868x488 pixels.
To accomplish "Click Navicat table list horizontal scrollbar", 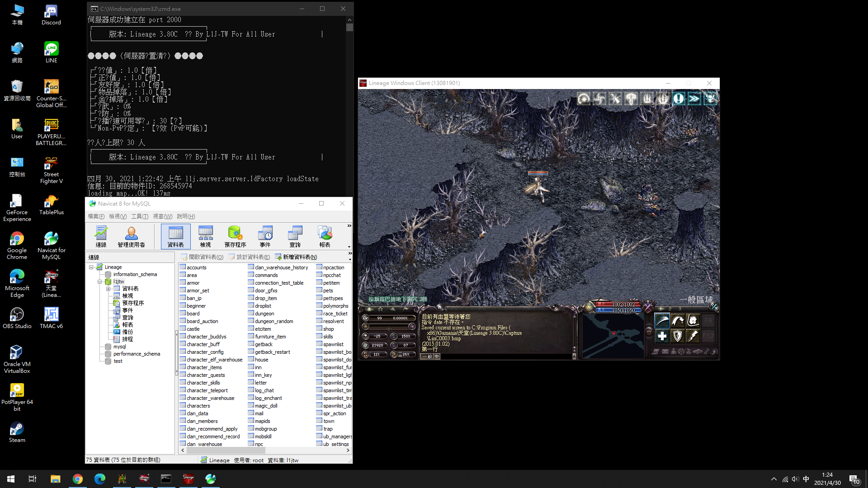I will coord(226,450).
